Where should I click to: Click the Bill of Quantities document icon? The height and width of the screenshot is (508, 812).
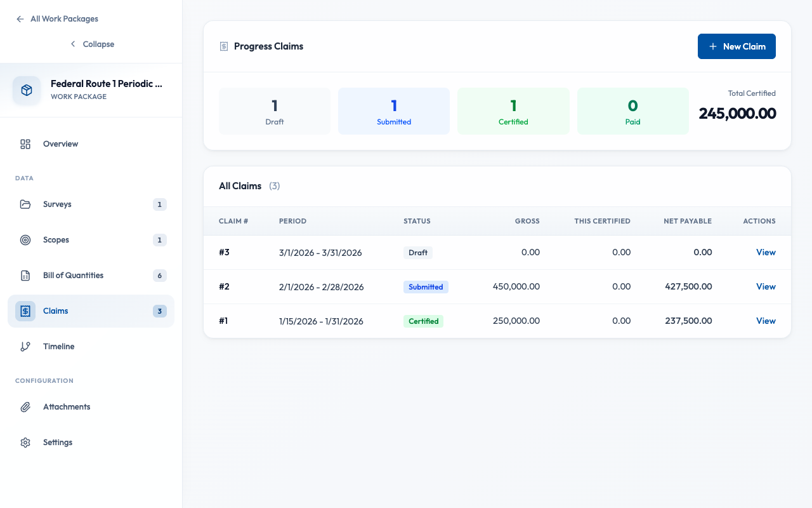[x=25, y=276]
